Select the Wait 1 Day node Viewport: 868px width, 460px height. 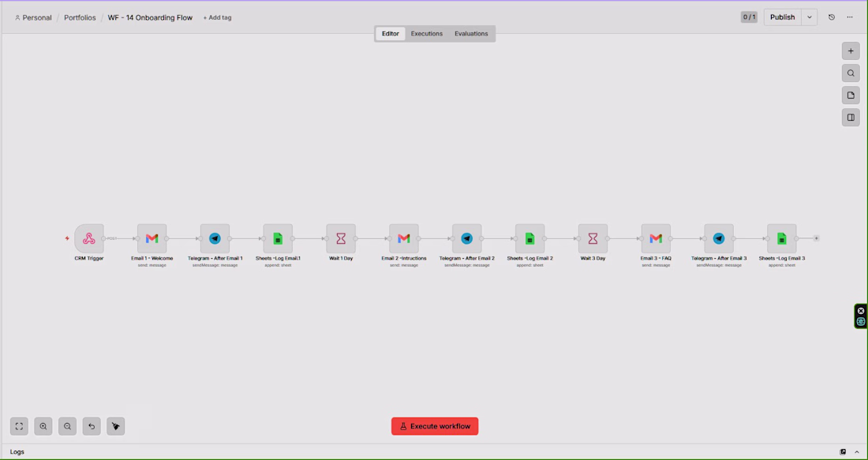click(341, 238)
